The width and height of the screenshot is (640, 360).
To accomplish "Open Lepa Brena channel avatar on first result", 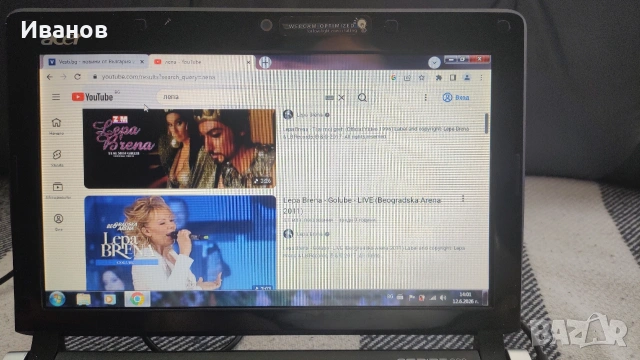I will coord(288,115).
